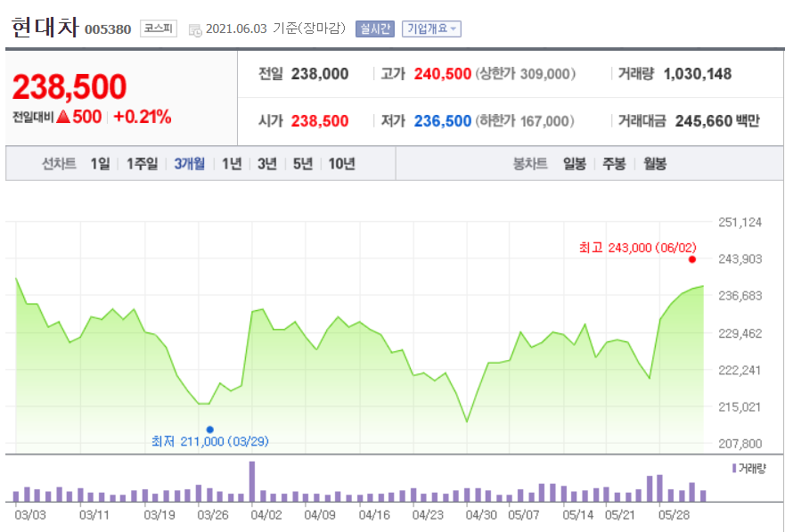Select the 3개월 line chart tab

pyautogui.click(x=189, y=164)
